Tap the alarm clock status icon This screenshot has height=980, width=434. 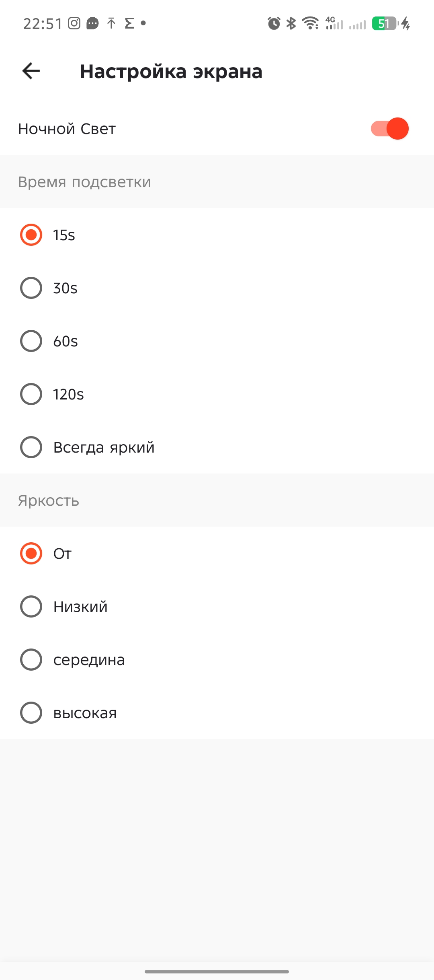click(x=274, y=24)
